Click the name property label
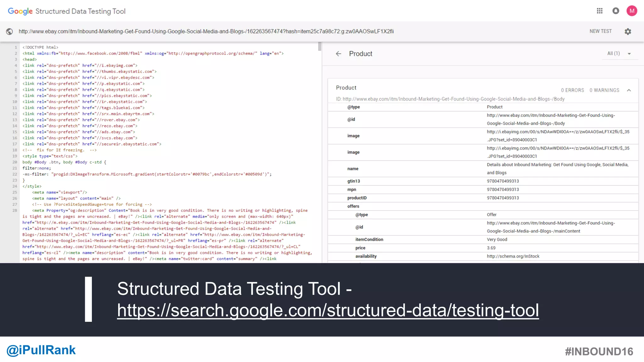644x362 pixels. tap(353, 169)
